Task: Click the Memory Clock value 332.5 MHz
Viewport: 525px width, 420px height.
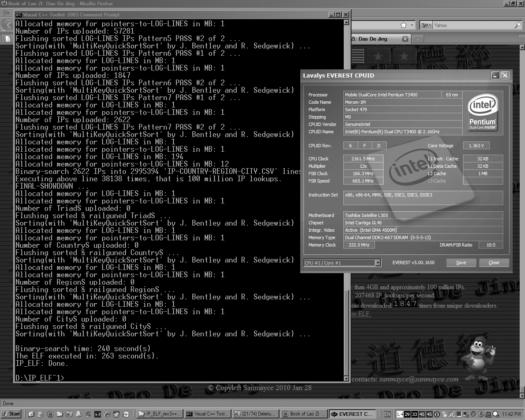Action: [359, 245]
